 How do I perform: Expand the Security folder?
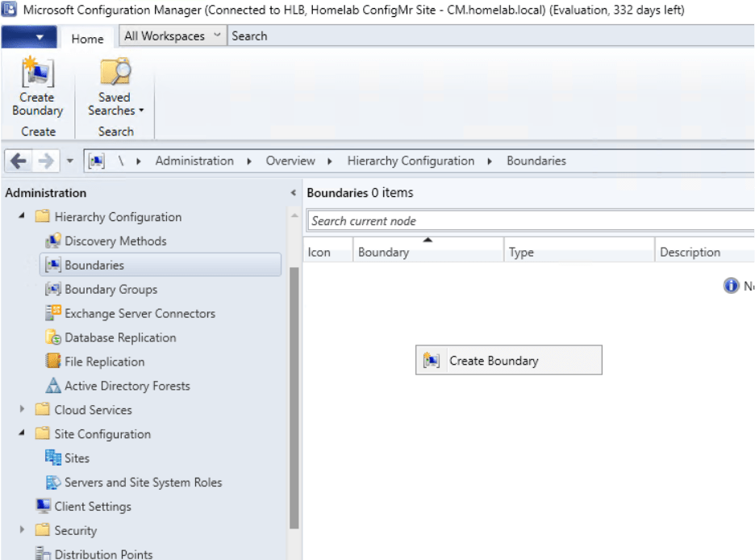tap(23, 530)
